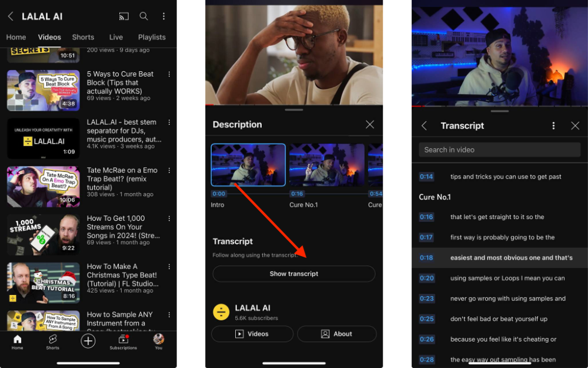Open options for 'Tate McRae on a Emo Trap Beat' video
This screenshot has height=368, width=588.
[x=169, y=171]
